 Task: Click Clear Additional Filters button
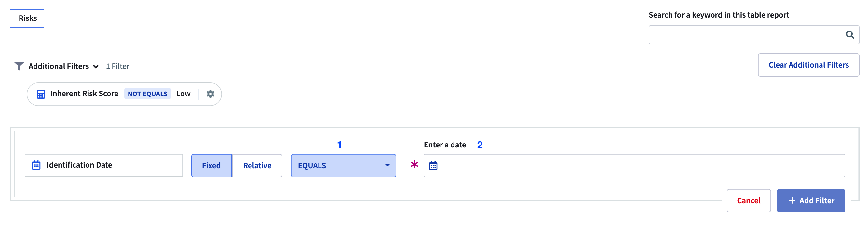(x=808, y=65)
